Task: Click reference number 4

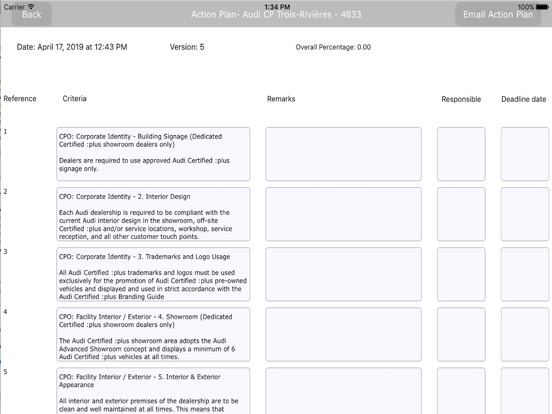Action: (5, 312)
